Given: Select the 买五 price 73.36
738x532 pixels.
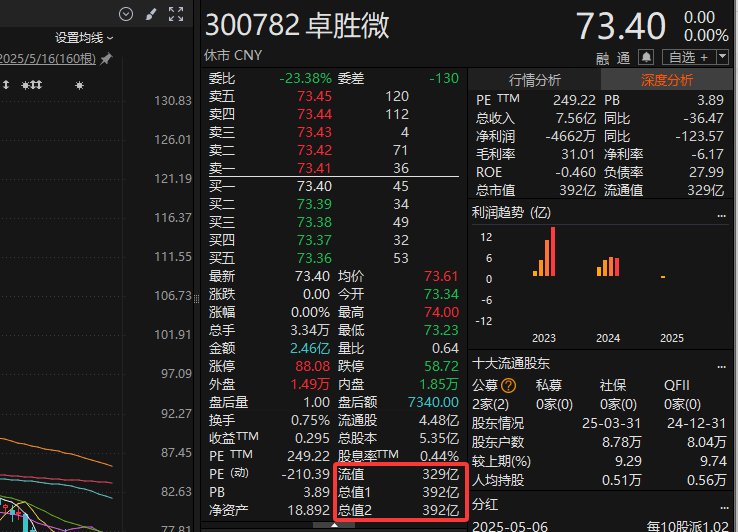Looking at the screenshot, I should (314, 258).
